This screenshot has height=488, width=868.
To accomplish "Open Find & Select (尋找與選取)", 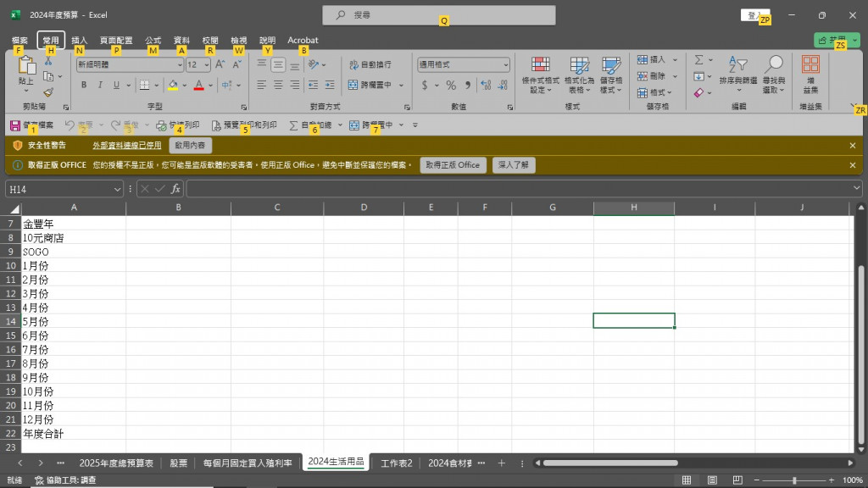I will point(773,75).
